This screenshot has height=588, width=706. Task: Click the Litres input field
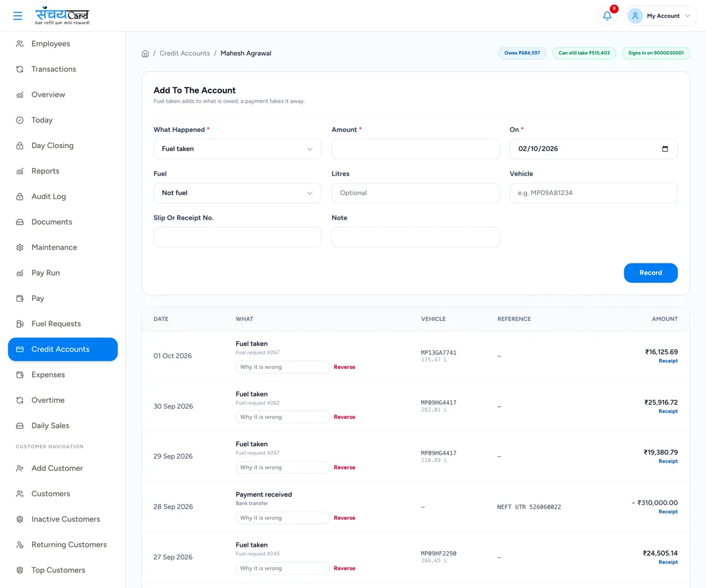pyautogui.click(x=415, y=193)
